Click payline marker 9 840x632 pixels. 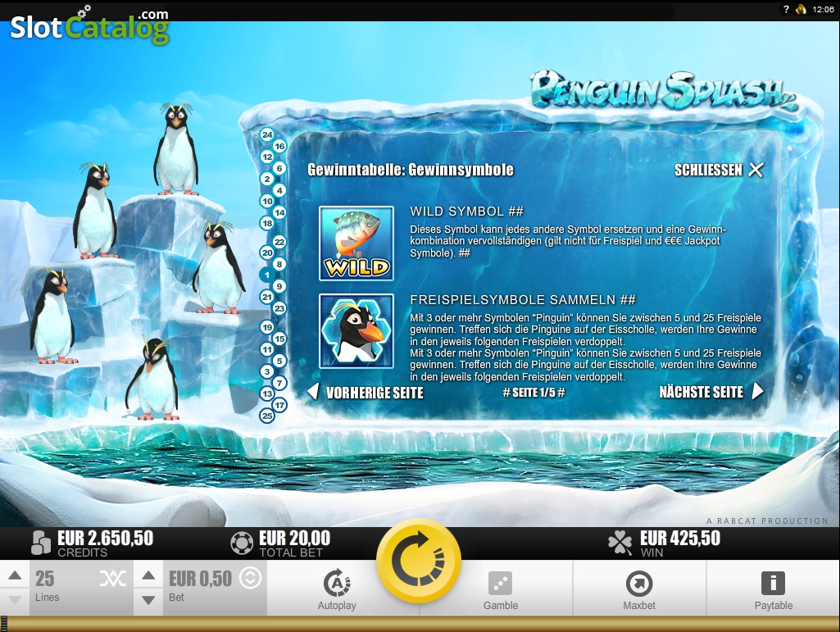279,286
